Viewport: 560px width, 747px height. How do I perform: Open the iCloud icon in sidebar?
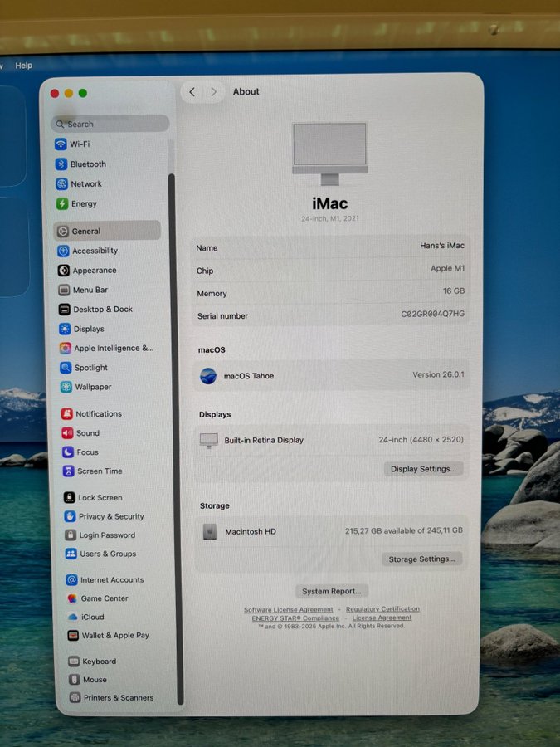(72, 617)
